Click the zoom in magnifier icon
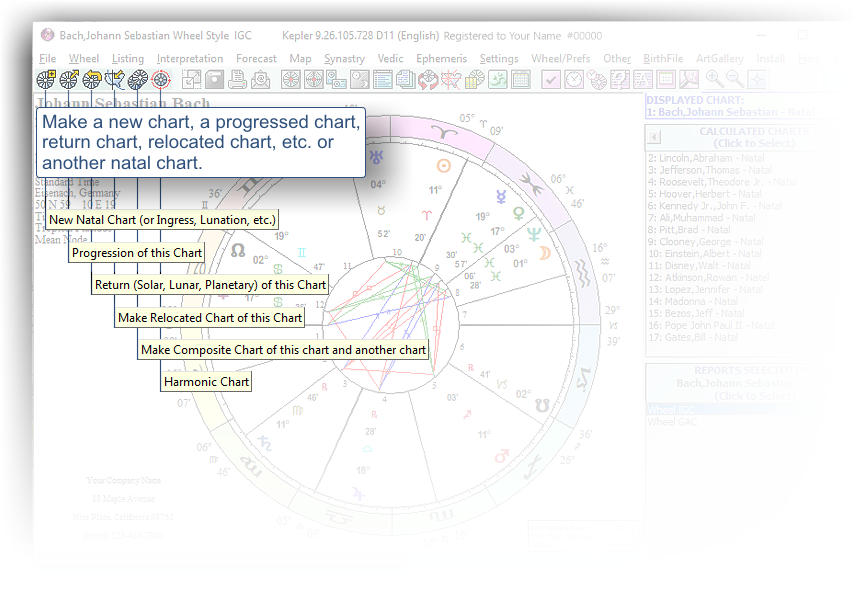Viewport: 864px width, 597px height. click(714, 79)
